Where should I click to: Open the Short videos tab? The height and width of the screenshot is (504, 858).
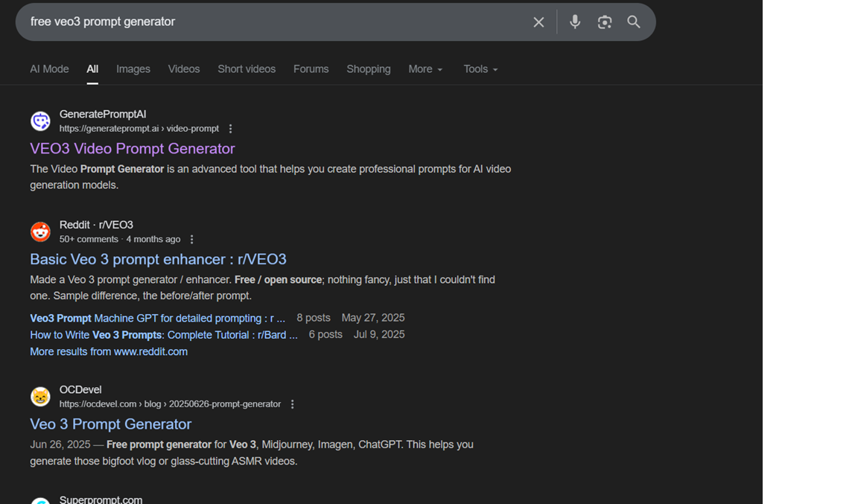(x=247, y=69)
